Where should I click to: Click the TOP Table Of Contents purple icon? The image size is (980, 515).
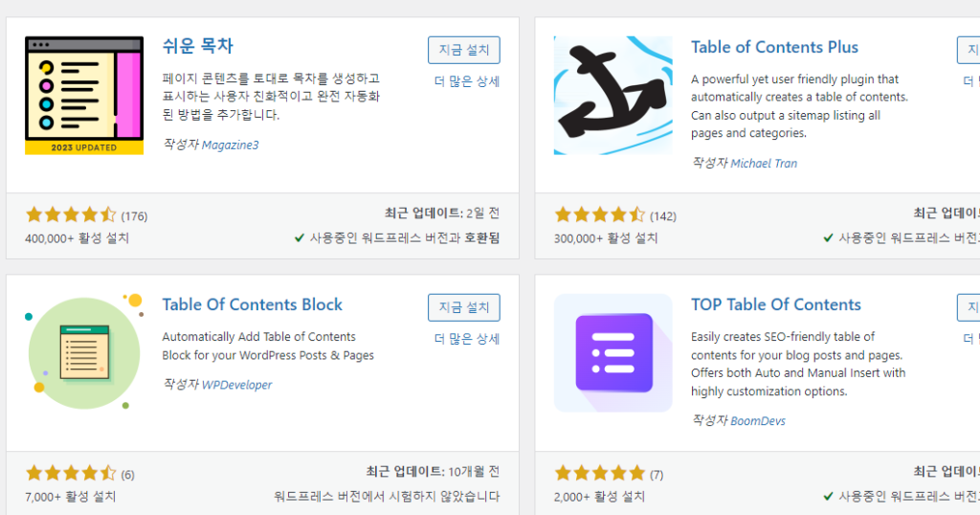tap(613, 353)
